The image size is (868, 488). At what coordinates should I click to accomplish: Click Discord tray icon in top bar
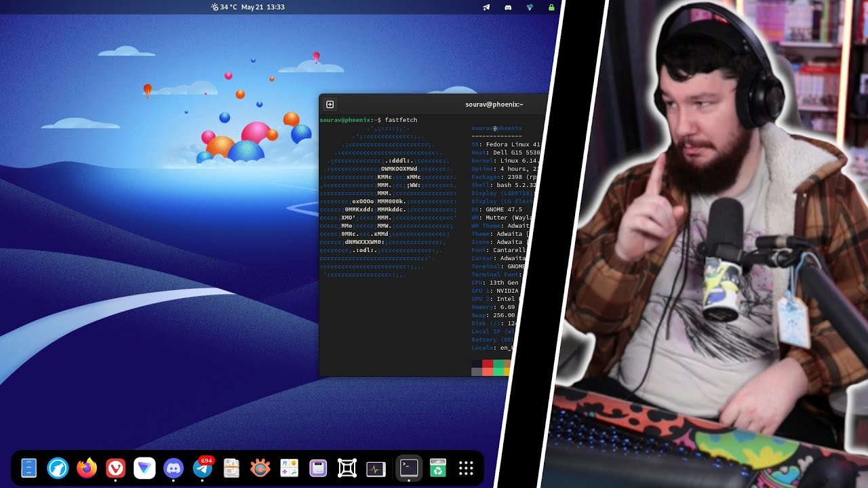508,7
